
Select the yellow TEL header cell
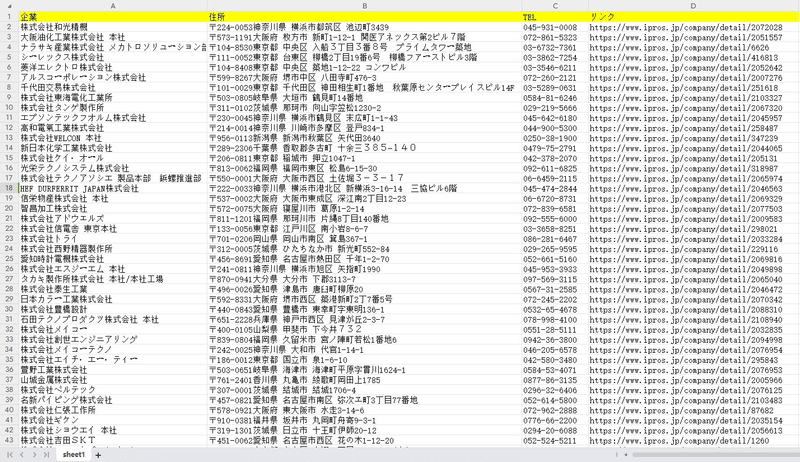[x=555, y=17]
